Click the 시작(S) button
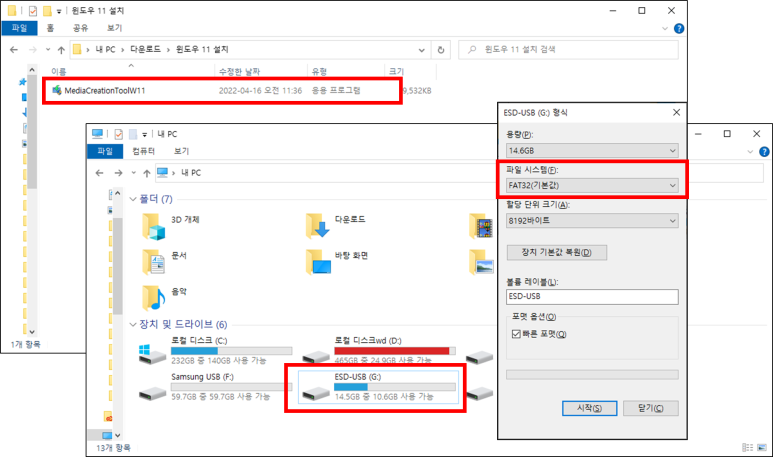The height and width of the screenshot is (457, 773). (590, 408)
